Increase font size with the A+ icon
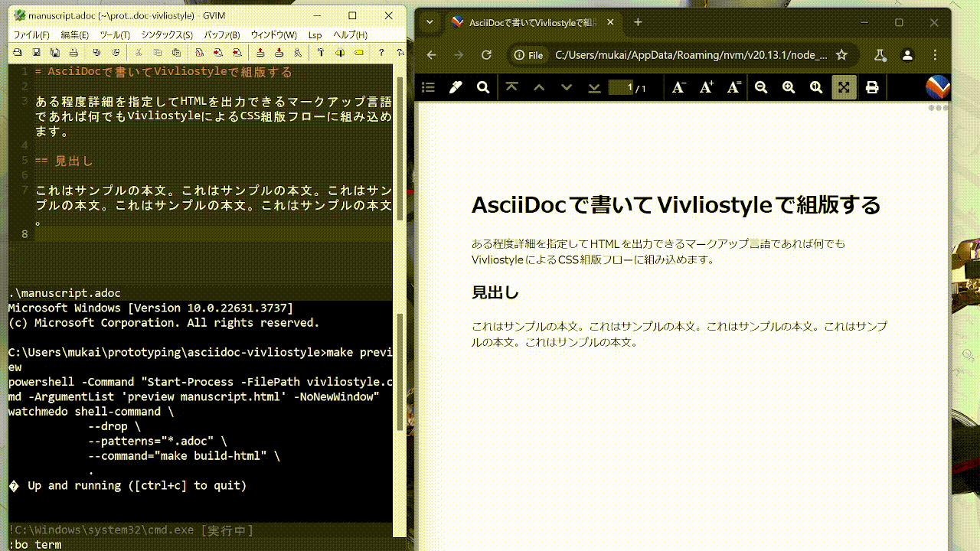Viewport: 980px width, 551px height. tap(705, 87)
